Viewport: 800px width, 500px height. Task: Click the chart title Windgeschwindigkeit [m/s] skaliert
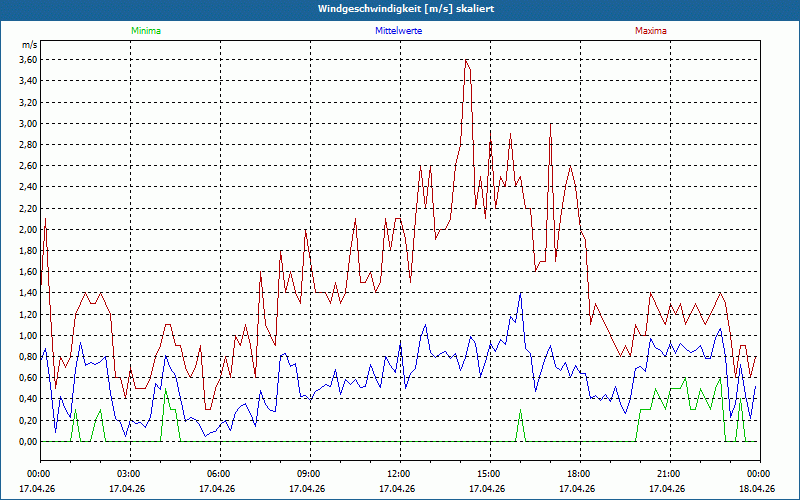pyautogui.click(x=406, y=9)
